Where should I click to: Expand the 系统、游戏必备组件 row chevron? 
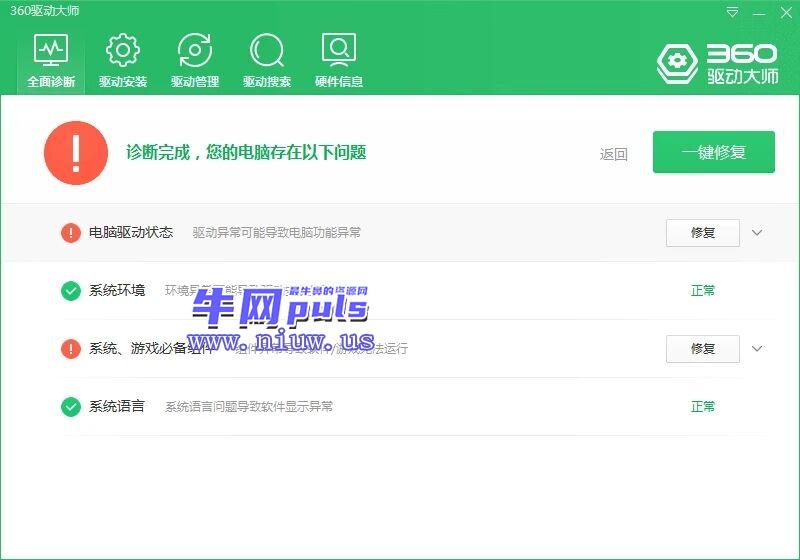click(757, 348)
